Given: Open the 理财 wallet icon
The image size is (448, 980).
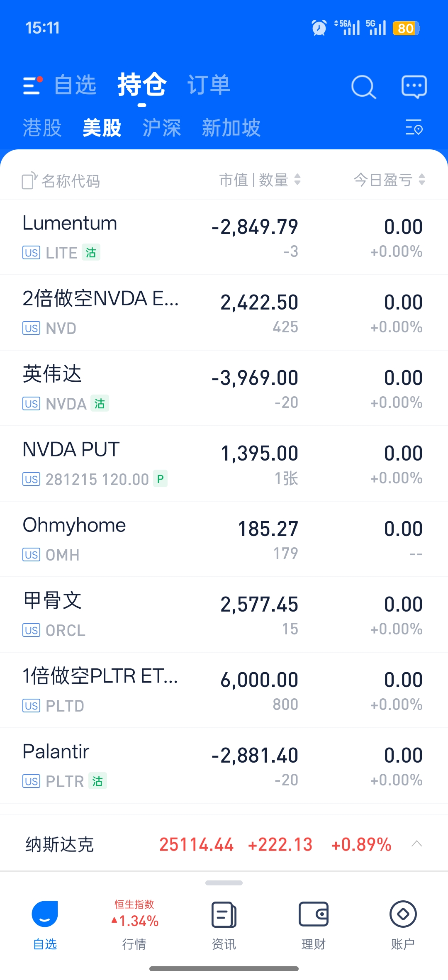Looking at the screenshot, I should (x=314, y=914).
